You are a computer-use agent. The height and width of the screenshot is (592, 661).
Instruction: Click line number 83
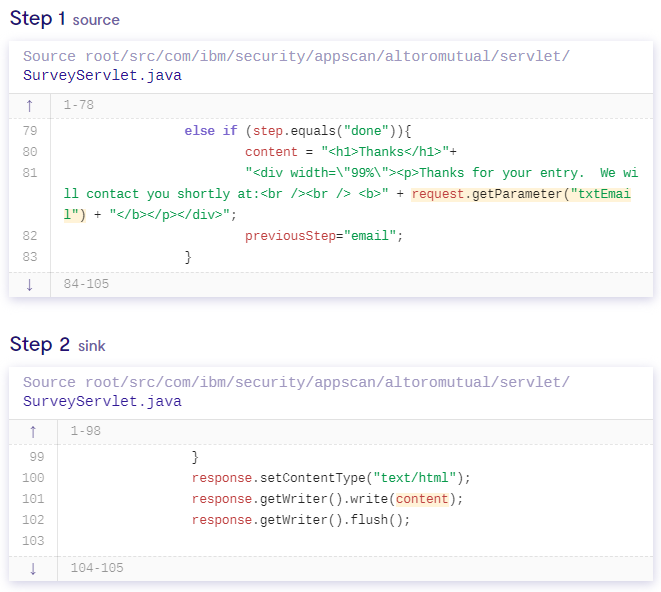pos(30,257)
